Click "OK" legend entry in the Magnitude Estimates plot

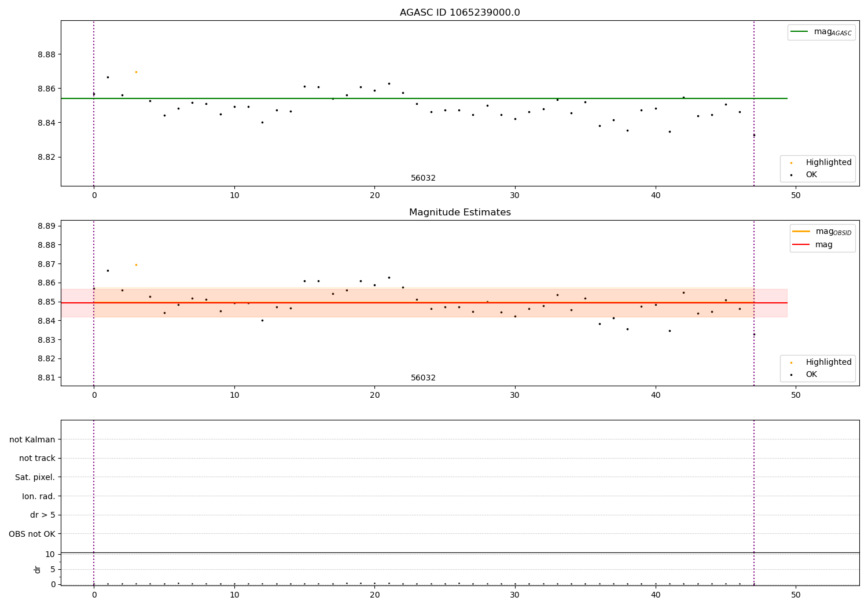point(811,374)
